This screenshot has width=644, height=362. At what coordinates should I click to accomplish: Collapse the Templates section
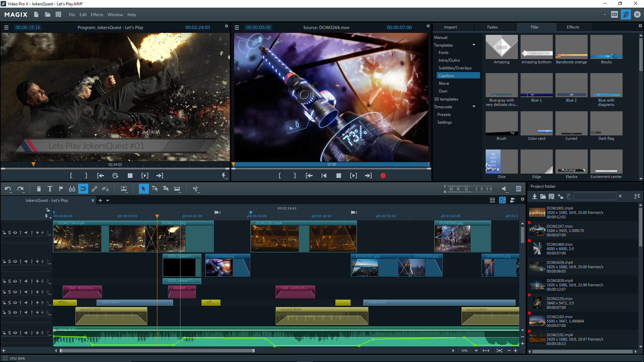(x=474, y=45)
